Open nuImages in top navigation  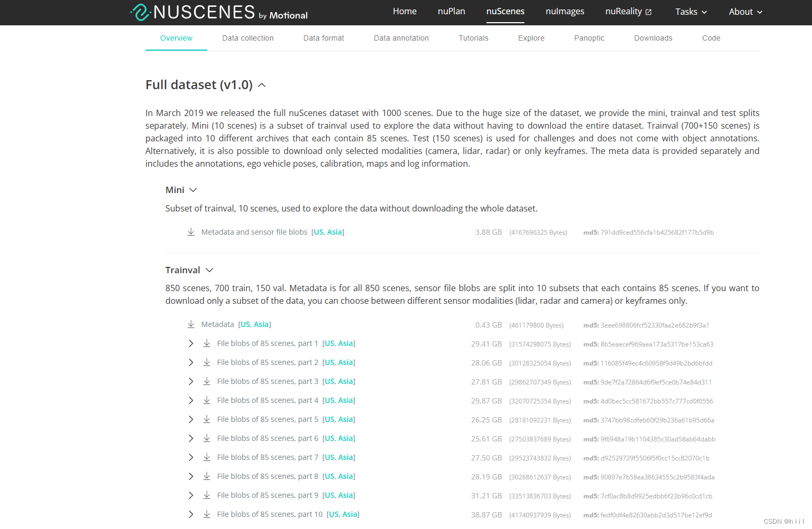pyautogui.click(x=565, y=11)
